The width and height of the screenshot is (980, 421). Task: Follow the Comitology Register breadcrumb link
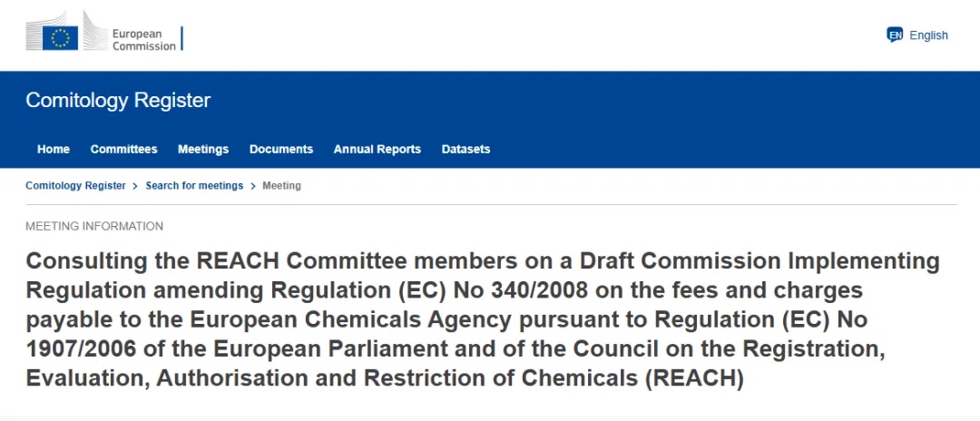coord(75,186)
